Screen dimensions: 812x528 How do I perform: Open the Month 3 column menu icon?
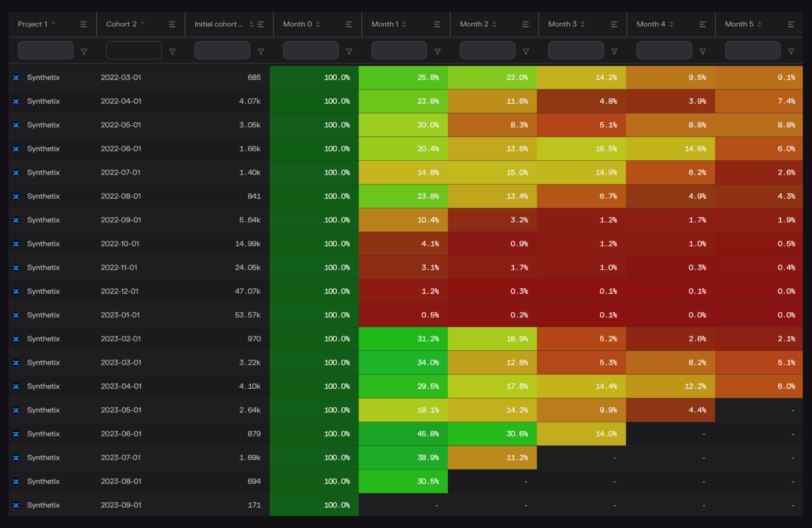pos(614,24)
